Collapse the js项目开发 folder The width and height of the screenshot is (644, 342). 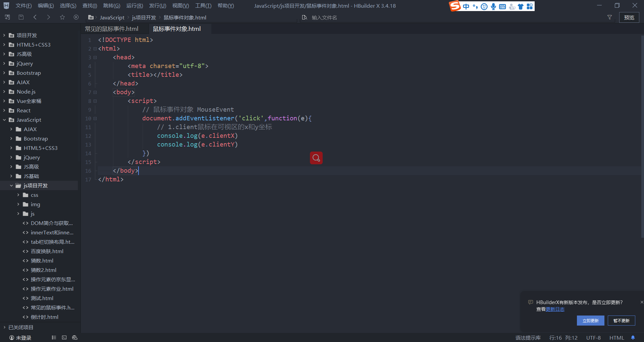[12, 185]
